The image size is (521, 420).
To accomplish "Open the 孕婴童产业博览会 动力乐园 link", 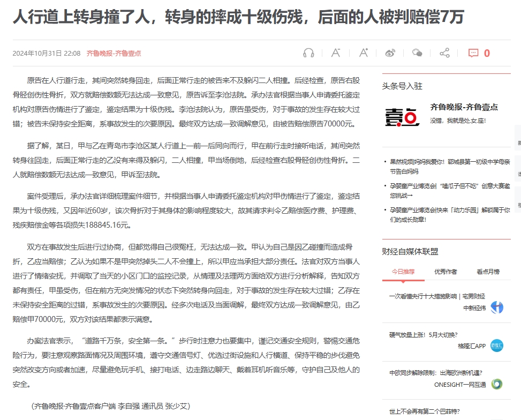I will click(450, 215).
